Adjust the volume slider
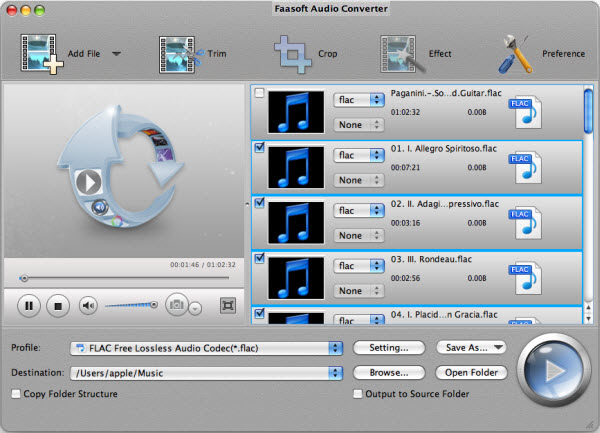Image resolution: width=600 pixels, height=433 pixels. [131, 305]
